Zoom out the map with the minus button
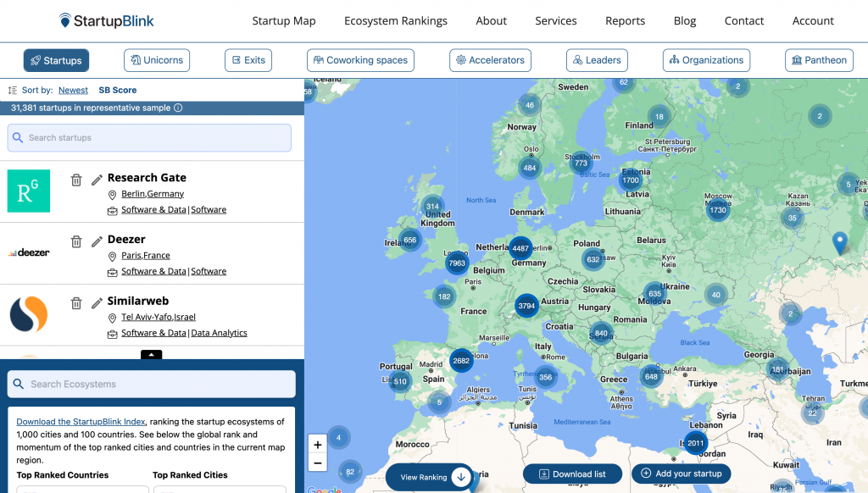Viewport: 868px width, 493px height. [x=317, y=463]
